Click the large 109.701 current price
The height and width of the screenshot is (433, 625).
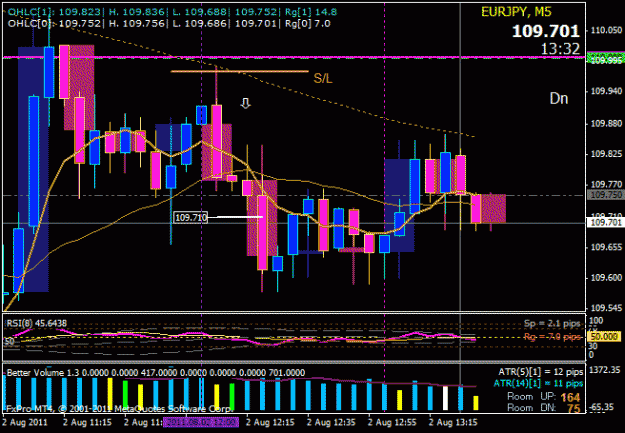(x=546, y=31)
